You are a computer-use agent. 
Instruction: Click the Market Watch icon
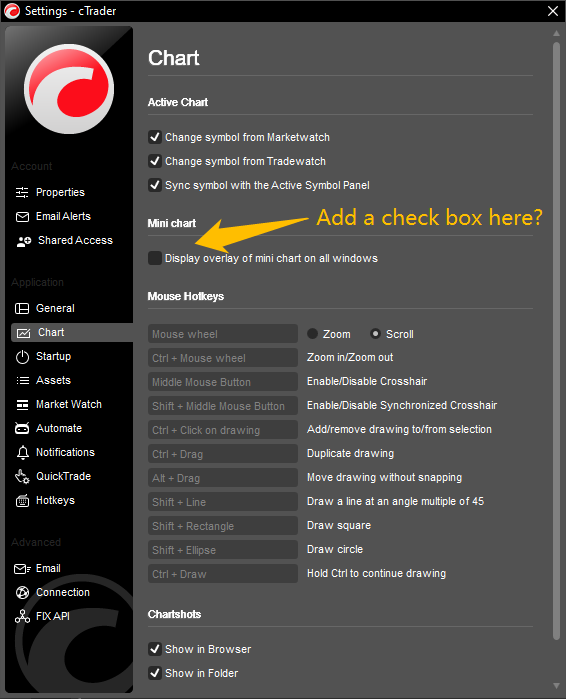pyautogui.click(x=22, y=405)
